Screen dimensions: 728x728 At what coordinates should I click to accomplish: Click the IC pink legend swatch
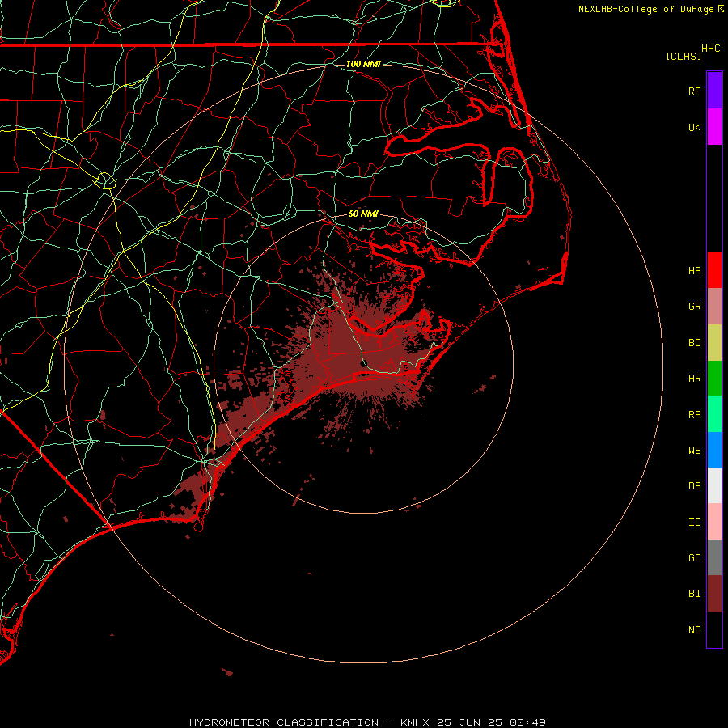point(714,522)
